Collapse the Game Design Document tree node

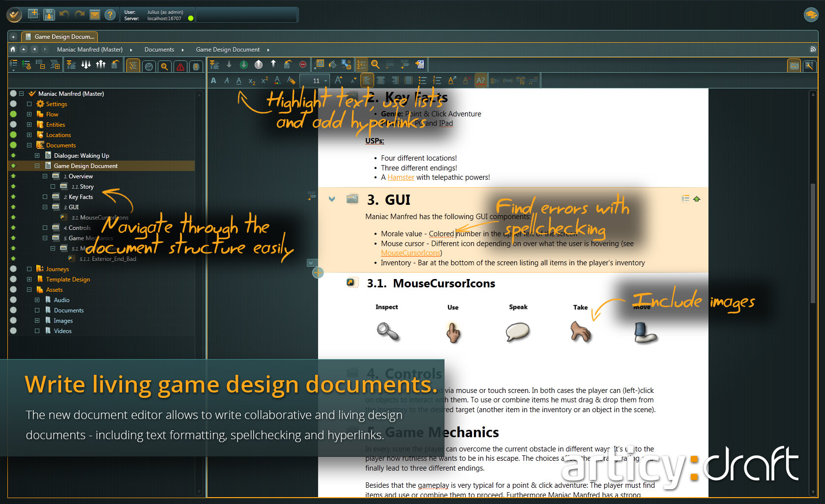37,166
